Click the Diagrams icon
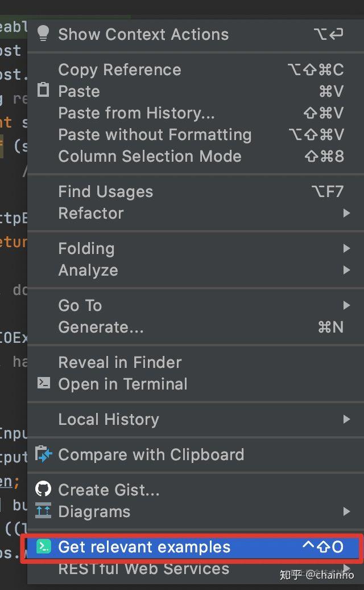364x590 pixels. click(43, 511)
